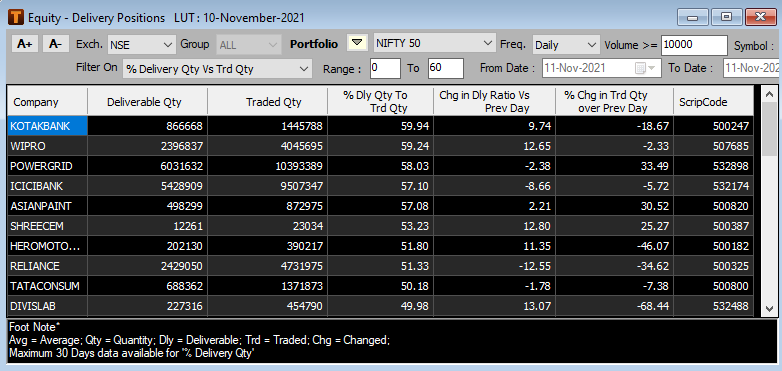The image size is (782, 371).
Task: Sort by ScripCode column header
Action: coord(714,102)
